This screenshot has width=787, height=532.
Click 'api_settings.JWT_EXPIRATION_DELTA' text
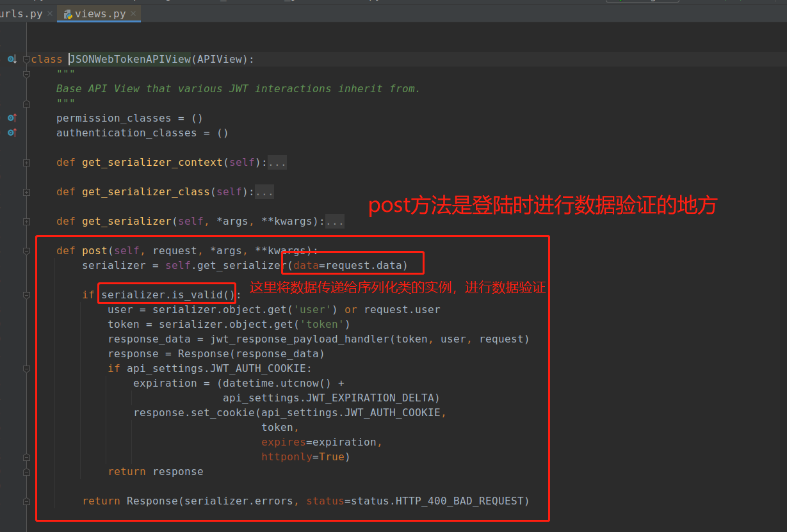tap(329, 398)
